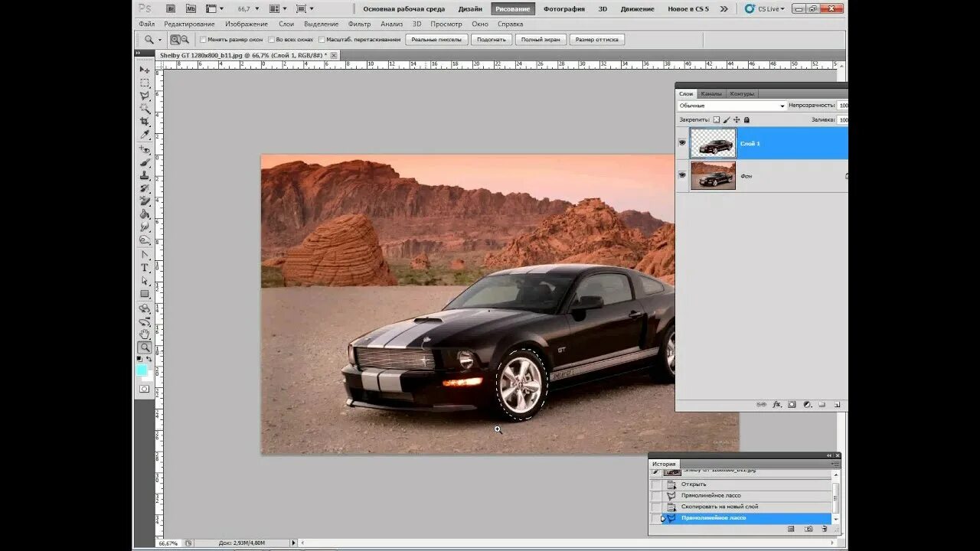Viewport: 980px width, 551px height.
Task: Select the Zoom tool in toolbox
Action: tap(145, 347)
